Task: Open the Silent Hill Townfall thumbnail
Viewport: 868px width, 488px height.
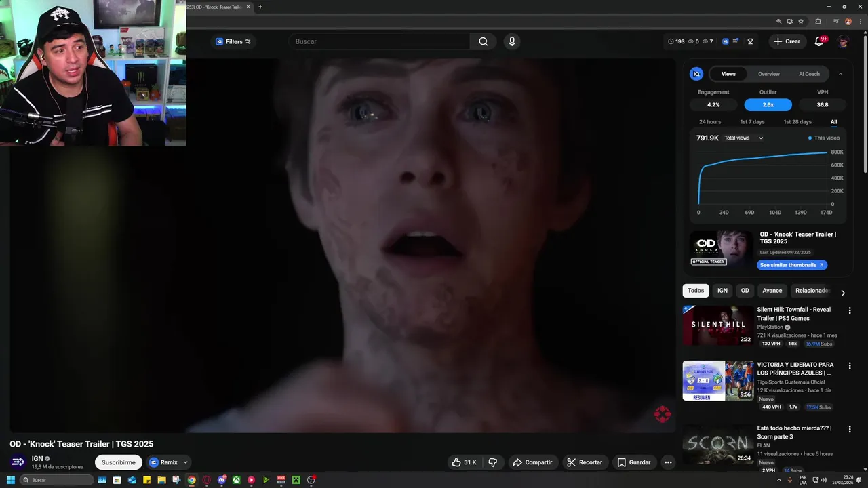Action: click(x=718, y=325)
